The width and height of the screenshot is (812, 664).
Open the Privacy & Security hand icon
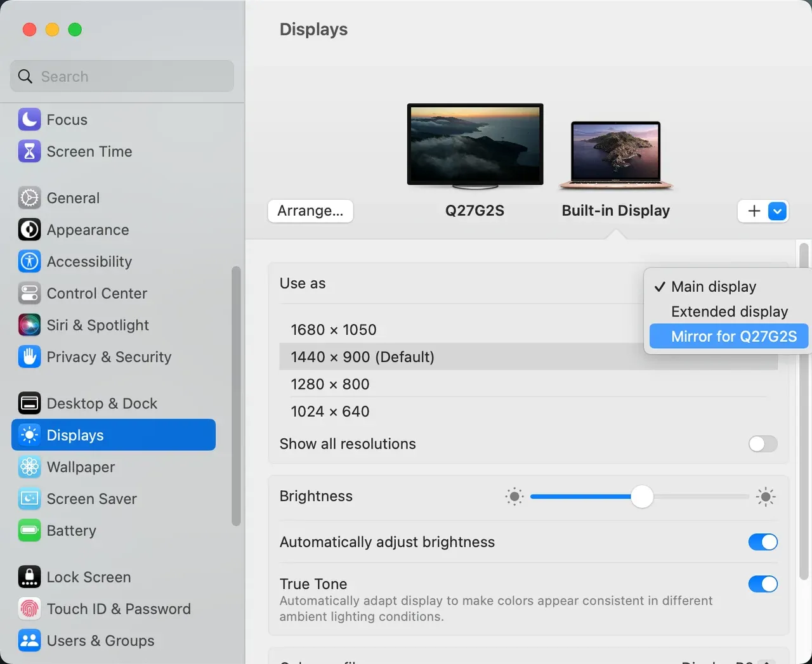click(29, 356)
